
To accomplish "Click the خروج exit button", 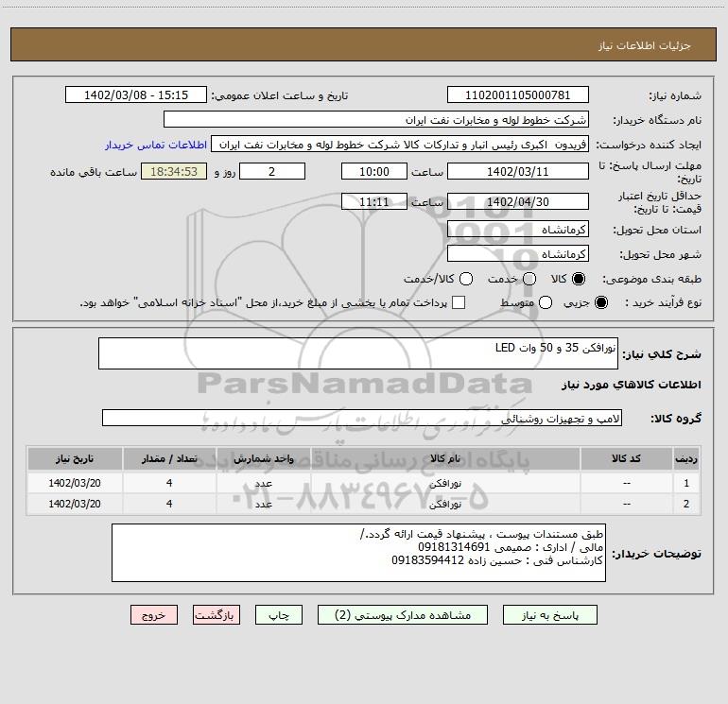I will pos(154,615).
